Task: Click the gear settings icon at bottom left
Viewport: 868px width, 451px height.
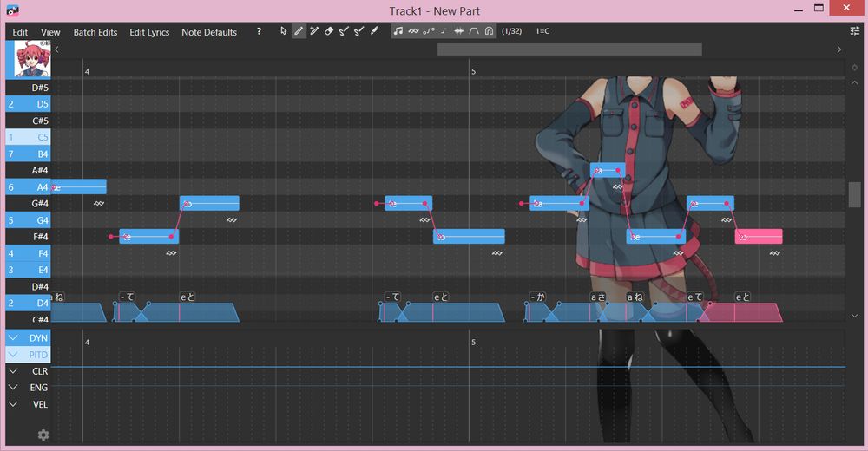Action: tap(43, 435)
